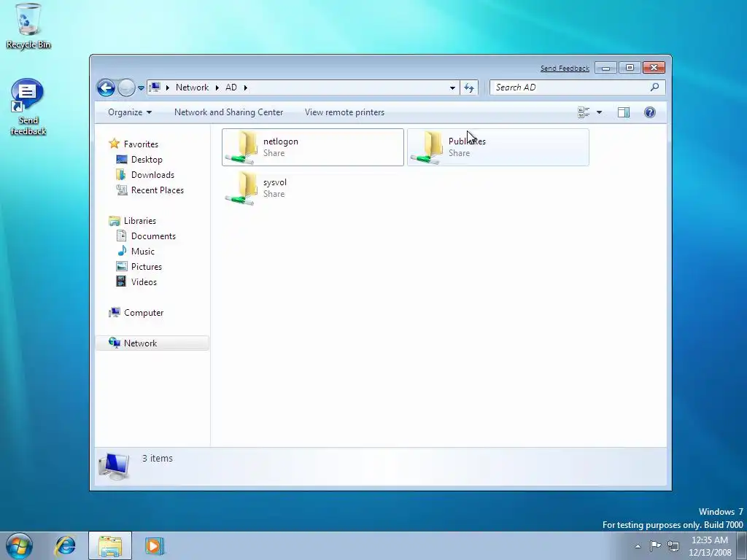Select Network in the address breadcrumb
Image resolution: width=747 pixels, height=560 pixels.
(x=192, y=87)
